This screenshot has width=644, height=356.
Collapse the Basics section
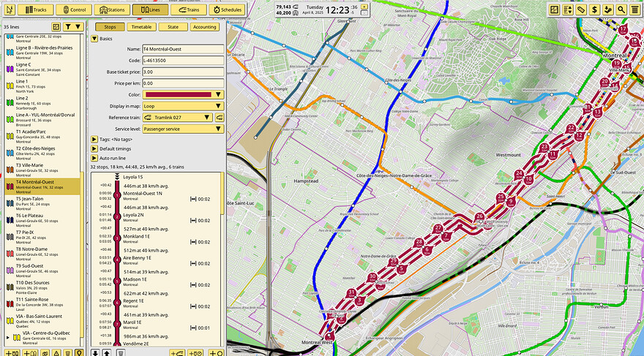pyautogui.click(x=94, y=39)
